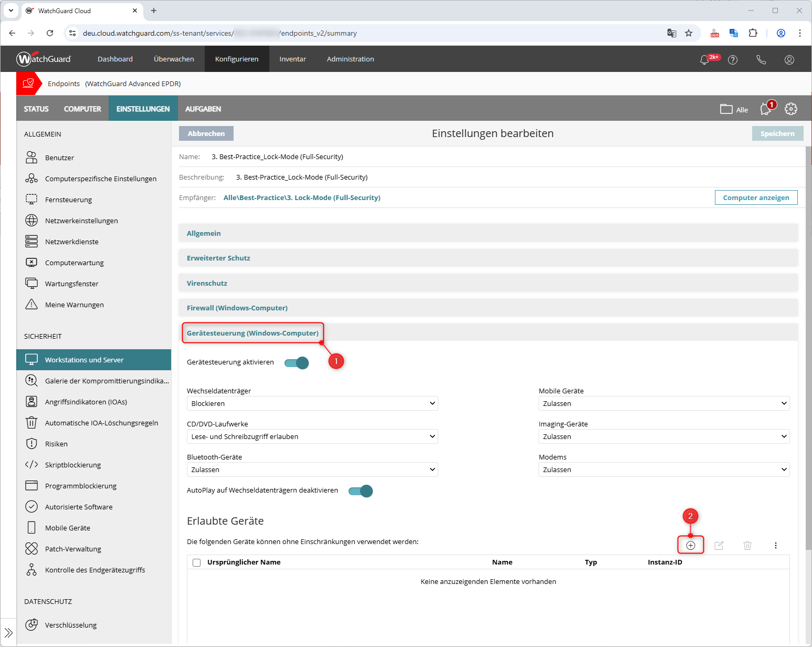Click the delete trash icon above device table
The width and height of the screenshot is (812, 647).
(747, 546)
